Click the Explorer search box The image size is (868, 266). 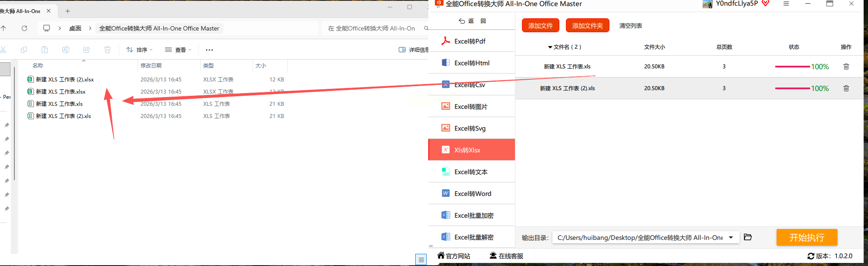(x=374, y=28)
